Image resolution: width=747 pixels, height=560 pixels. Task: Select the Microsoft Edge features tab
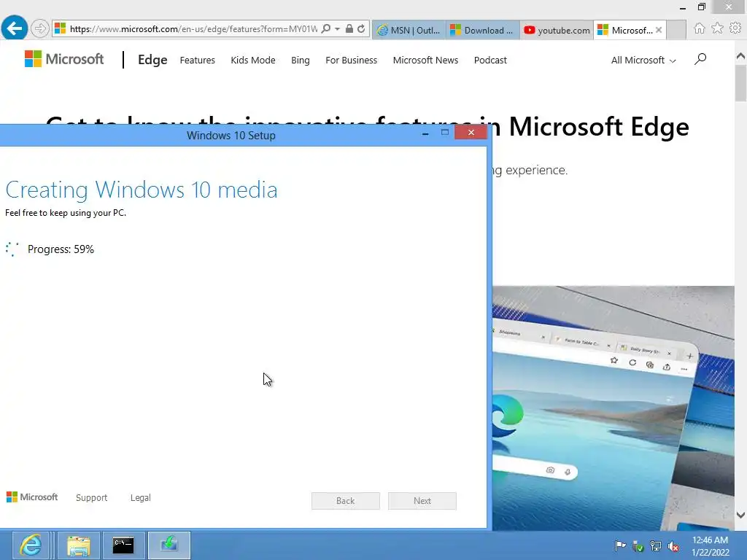click(625, 30)
